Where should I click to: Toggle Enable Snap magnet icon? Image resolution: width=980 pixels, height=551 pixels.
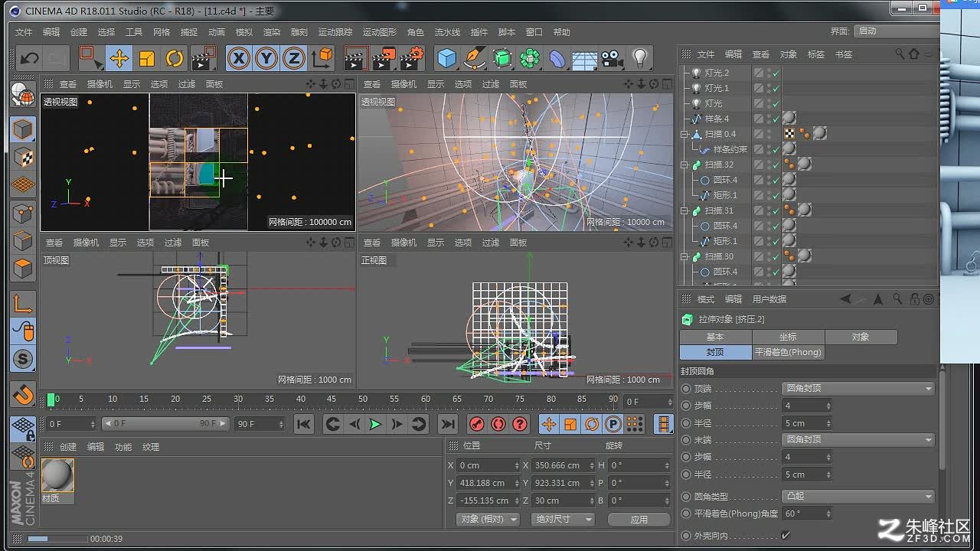(23, 394)
